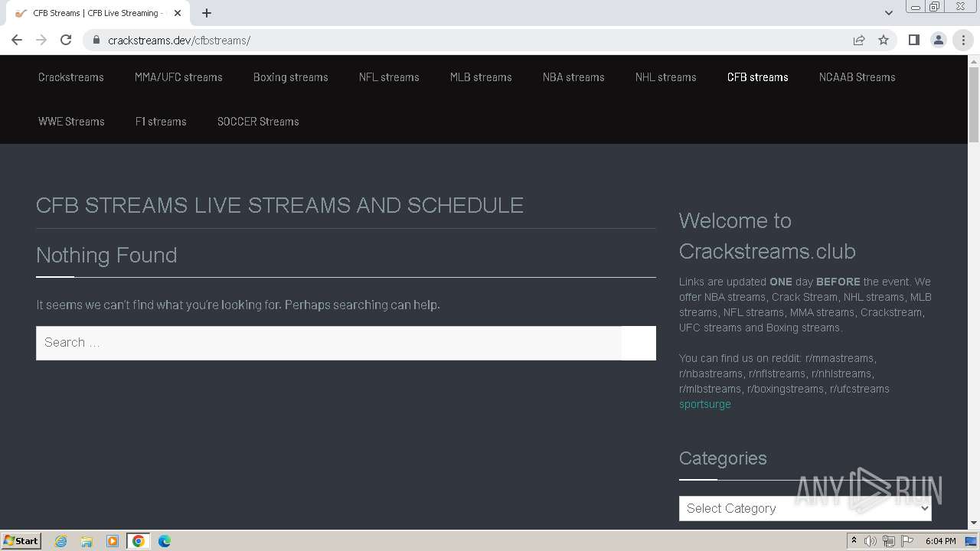Click scrollbar down arrow
The height and width of the screenshot is (551, 980).
click(974, 523)
